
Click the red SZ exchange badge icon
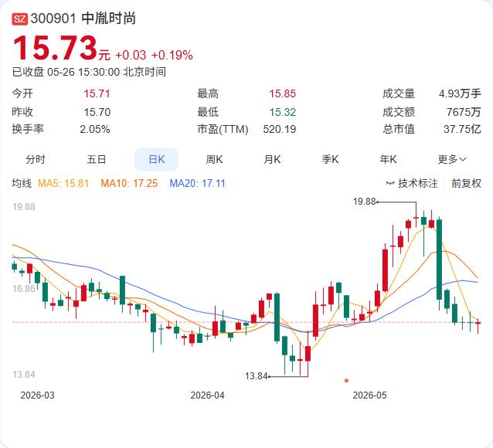[20, 19]
